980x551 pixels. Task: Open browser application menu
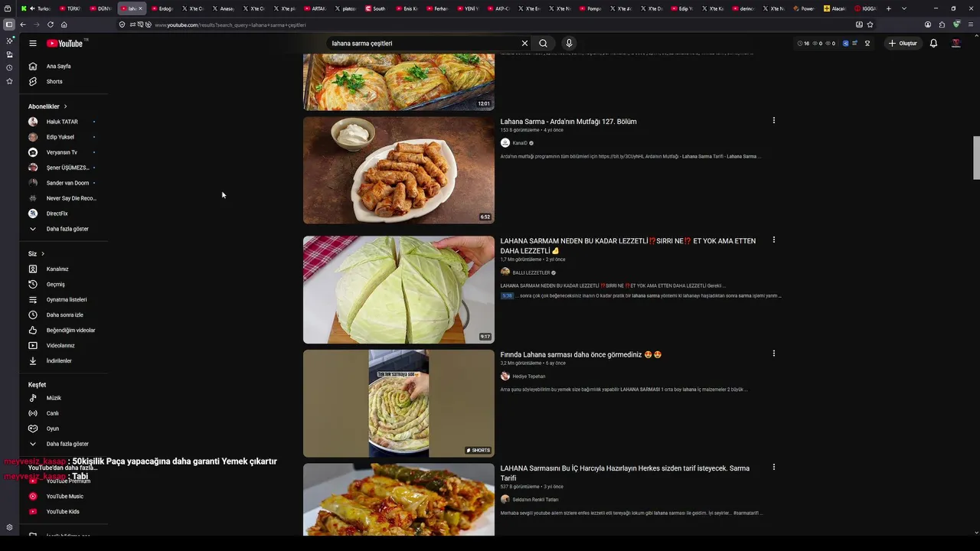coord(971,24)
